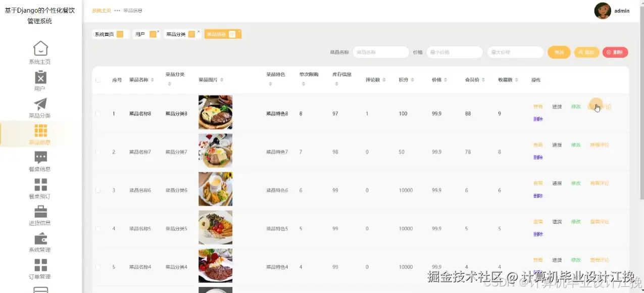Click 删除 for row 菜品名称8
The image size is (644, 293).
[538, 119]
